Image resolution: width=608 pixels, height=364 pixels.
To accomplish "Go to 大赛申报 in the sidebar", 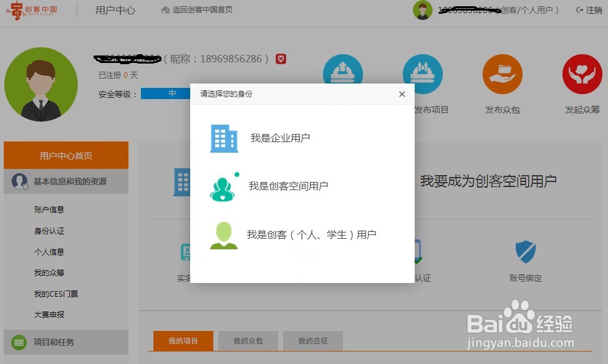I will tap(50, 315).
